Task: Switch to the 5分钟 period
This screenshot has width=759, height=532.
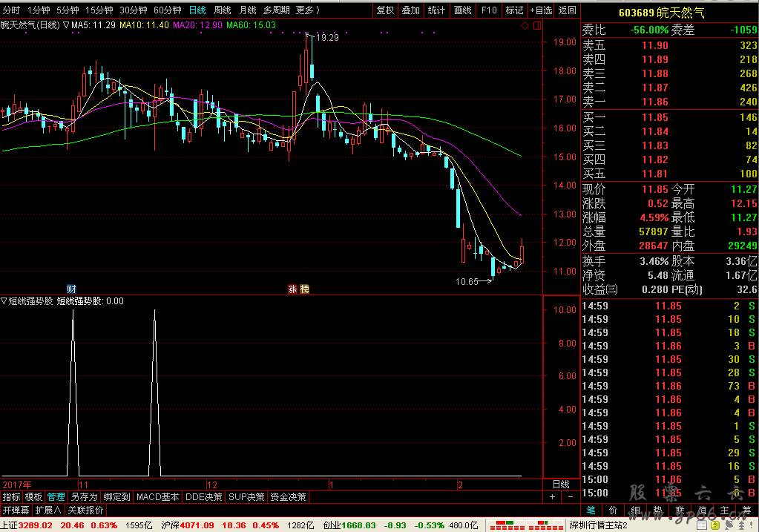Action: point(68,10)
